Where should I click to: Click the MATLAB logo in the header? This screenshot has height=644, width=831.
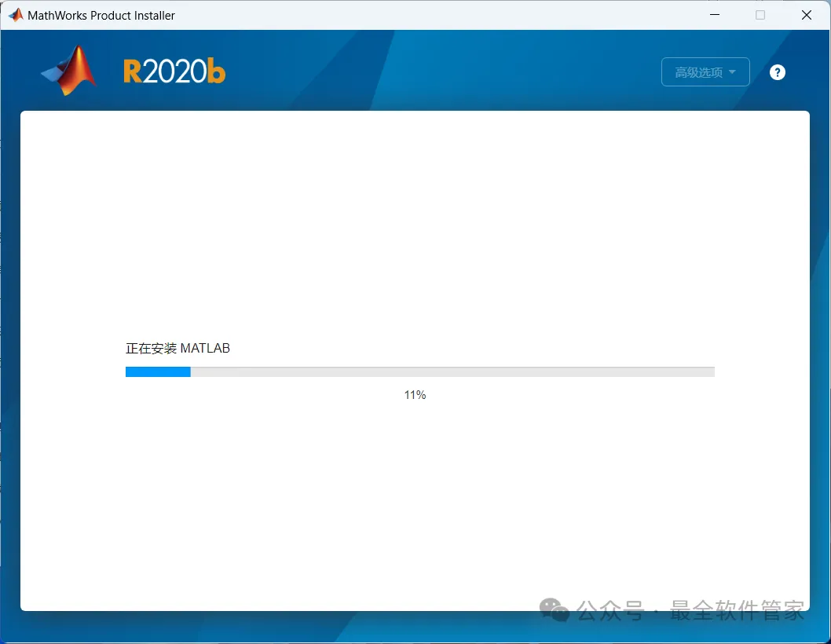pyautogui.click(x=69, y=71)
